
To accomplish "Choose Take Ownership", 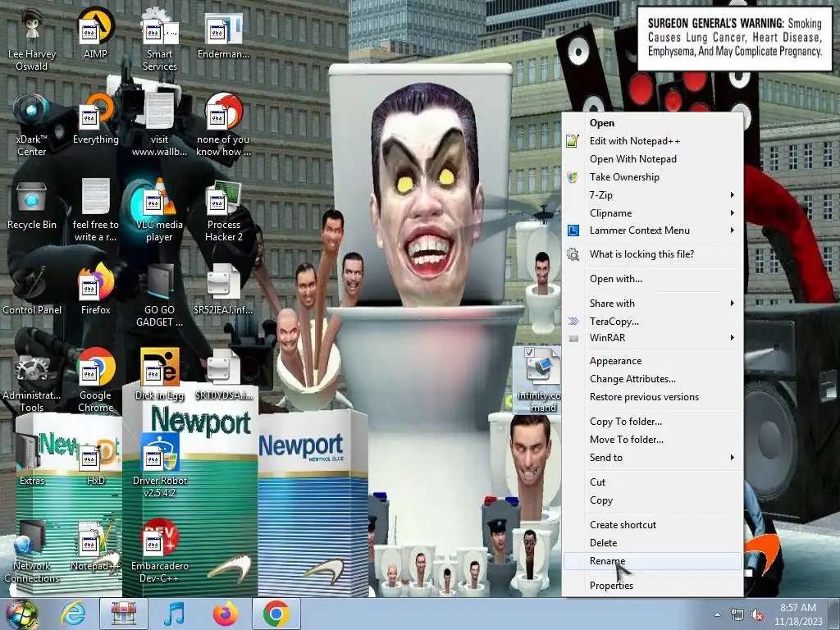I will click(x=653, y=177).
